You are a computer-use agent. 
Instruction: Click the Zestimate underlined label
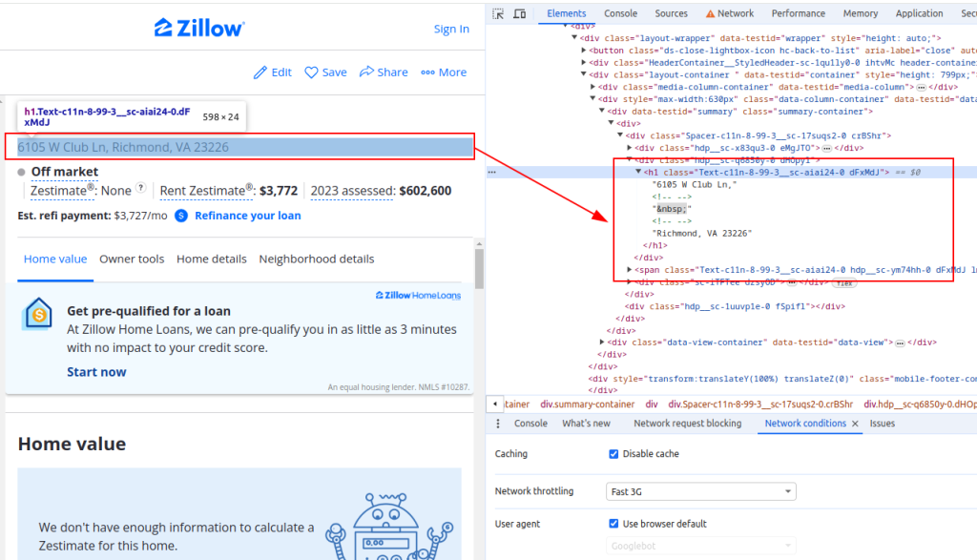62,191
